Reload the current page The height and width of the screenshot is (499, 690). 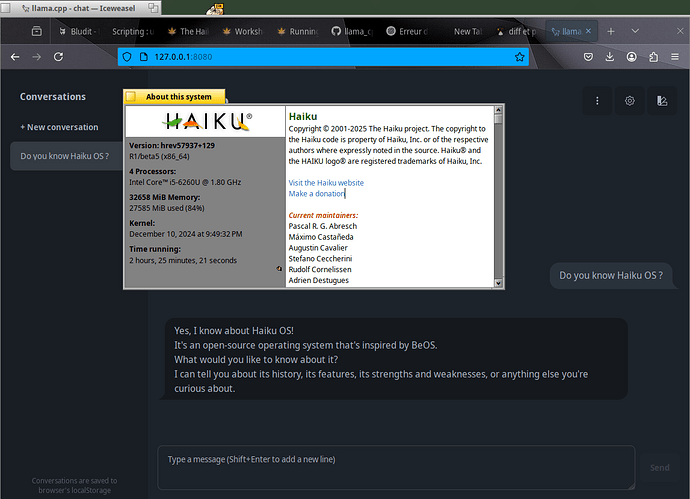point(58,57)
